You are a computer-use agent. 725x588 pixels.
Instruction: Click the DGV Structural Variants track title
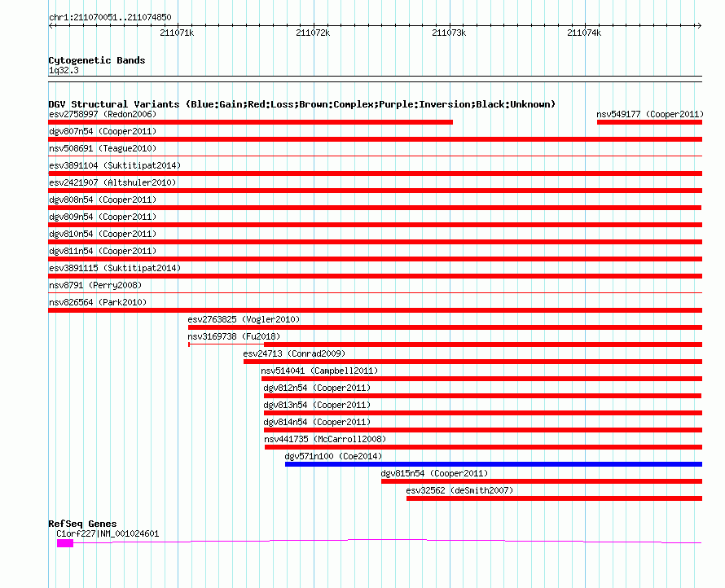(302, 104)
